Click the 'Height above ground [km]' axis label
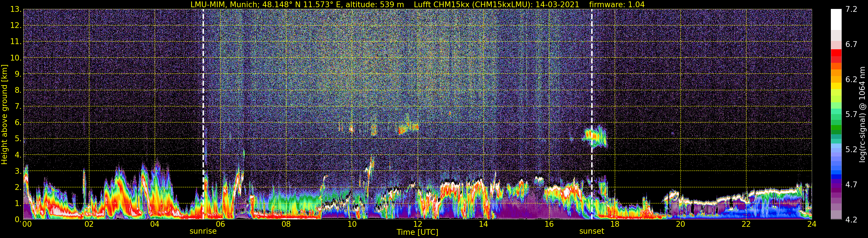The image size is (868, 238). click(4, 115)
